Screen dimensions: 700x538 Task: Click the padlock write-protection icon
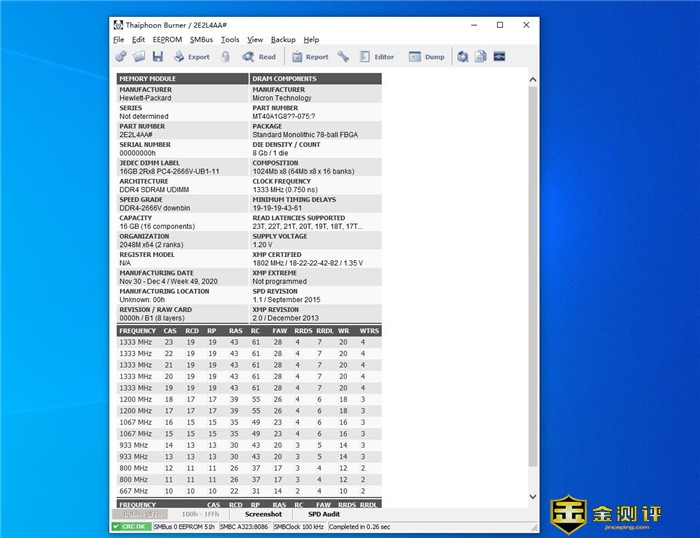(x=226, y=57)
